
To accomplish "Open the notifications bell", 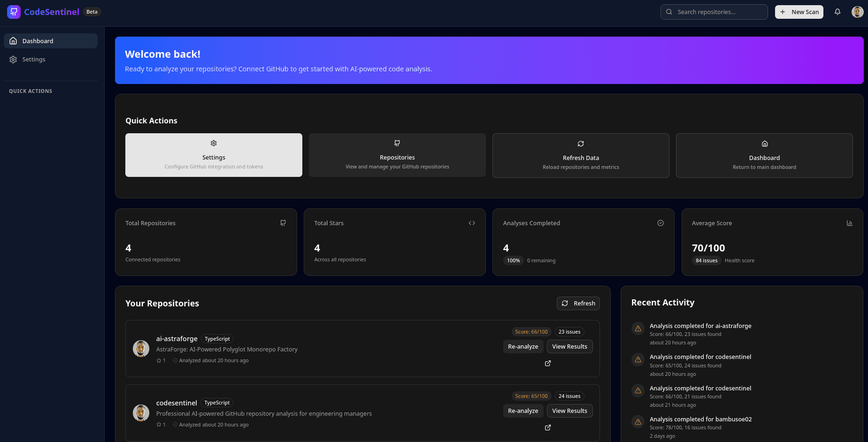I will (837, 12).
